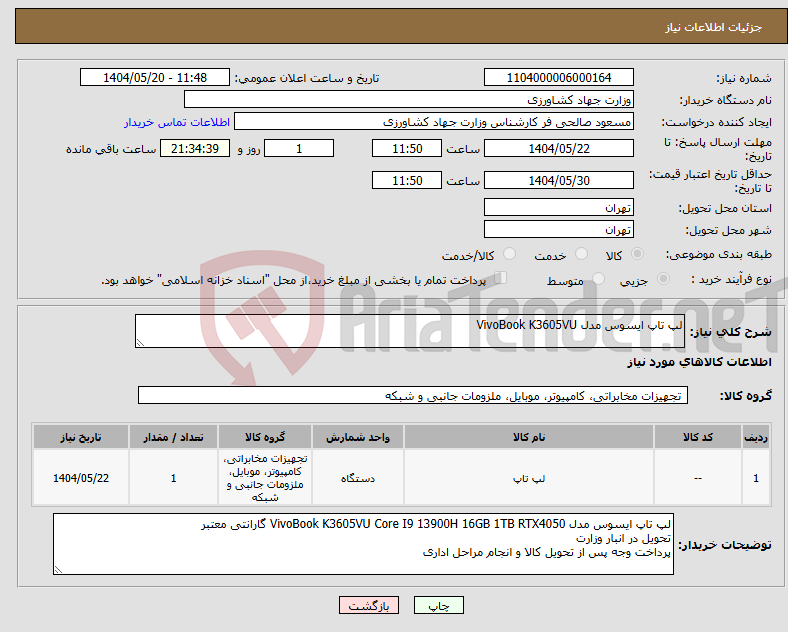Click the announcement date field 1404/05/20 - 11:48

click(x=155, y=77)
